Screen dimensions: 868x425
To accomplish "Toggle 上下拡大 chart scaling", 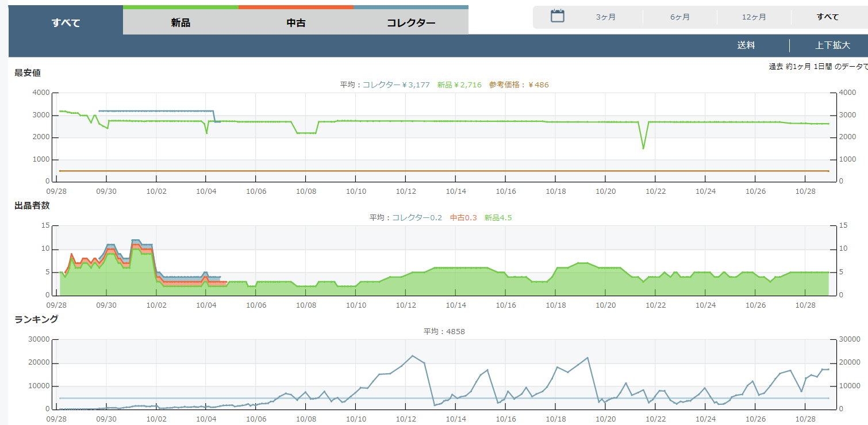I will click(832, 45).
